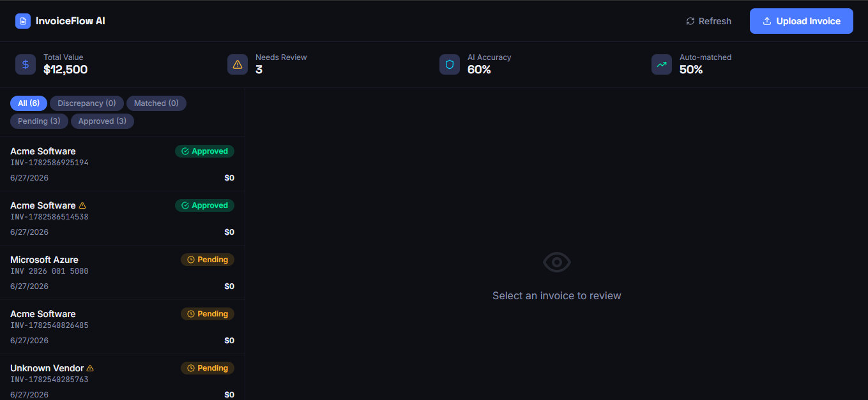Click the AI Accuracy shield icon
Screen dimensions: 868x400
coord(450,64)
